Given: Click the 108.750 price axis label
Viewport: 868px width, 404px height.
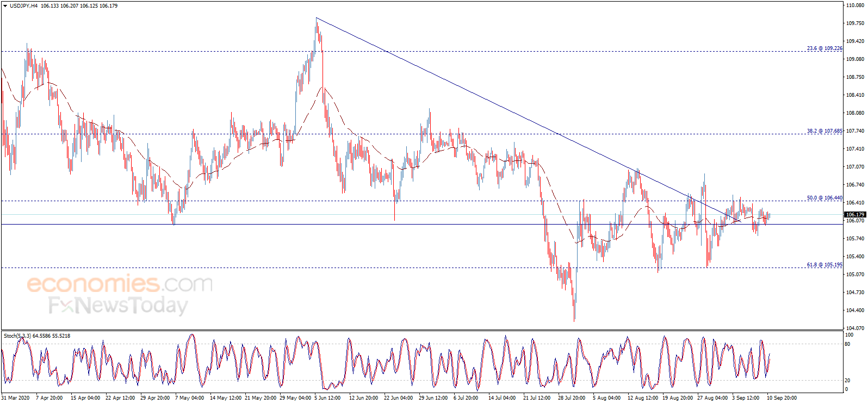Looking at the screenshot, I should (855, 77).
